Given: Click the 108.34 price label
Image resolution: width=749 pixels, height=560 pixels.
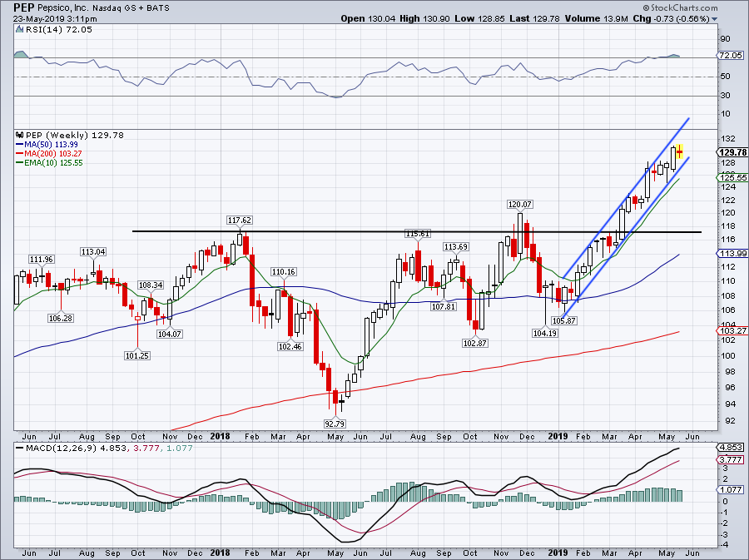Looking at the screenshot, I should pyautogui.click(x=151, y=285).
